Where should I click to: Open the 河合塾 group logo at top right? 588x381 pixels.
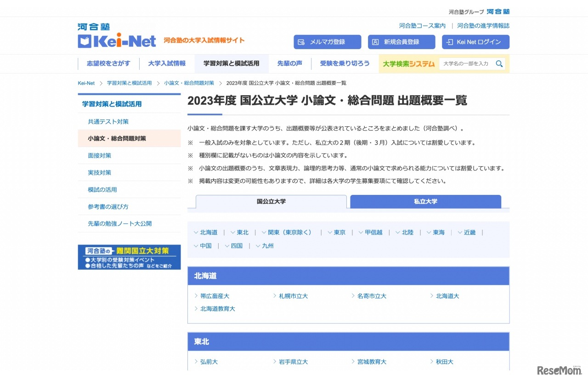pyautogui.click(x=498, y=11)
